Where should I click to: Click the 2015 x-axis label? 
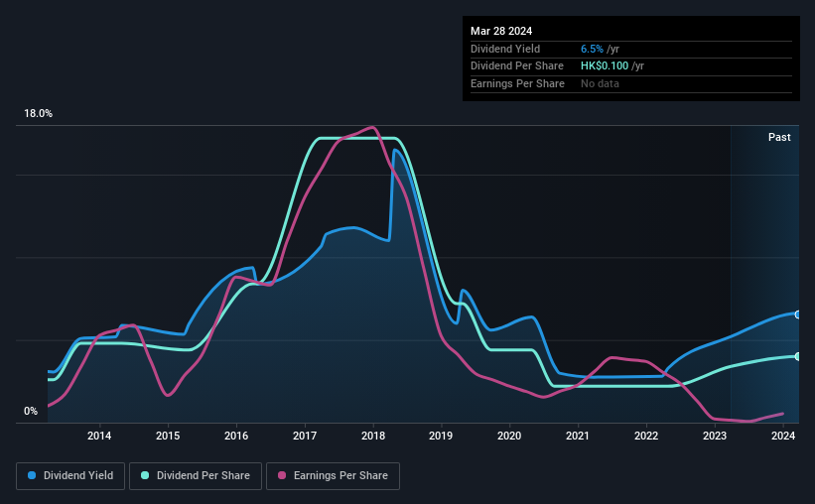tap(168, 436)
